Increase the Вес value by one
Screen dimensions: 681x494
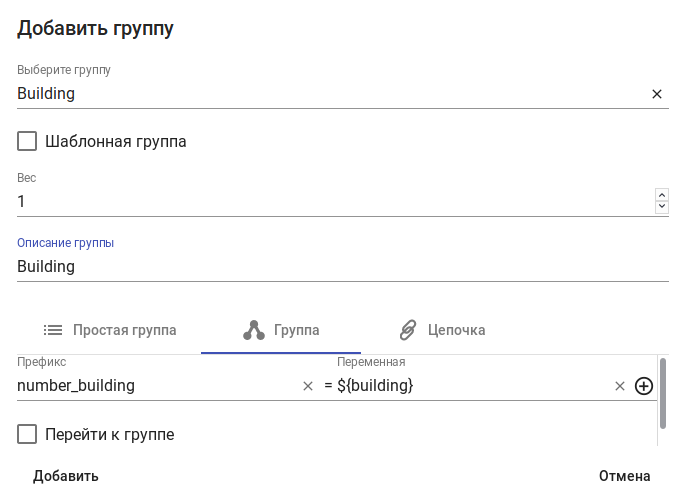click(661, 195)
